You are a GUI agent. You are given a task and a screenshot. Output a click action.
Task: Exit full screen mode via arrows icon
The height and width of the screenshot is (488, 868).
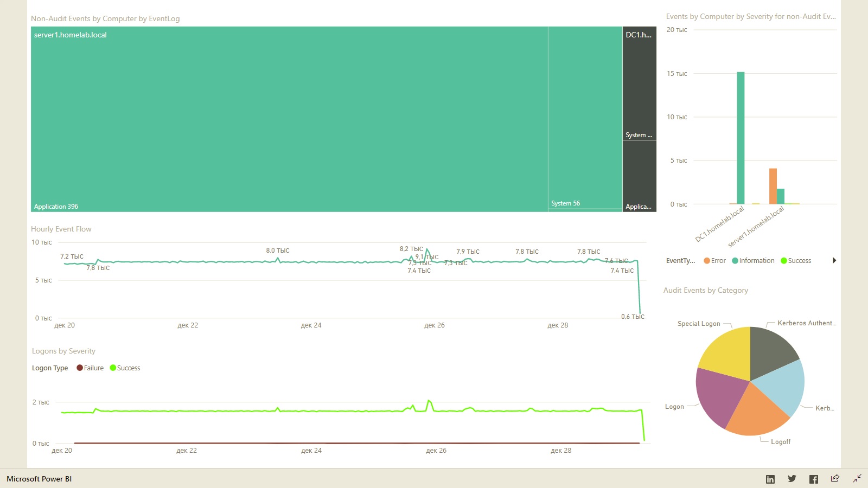tap(857, 478)
